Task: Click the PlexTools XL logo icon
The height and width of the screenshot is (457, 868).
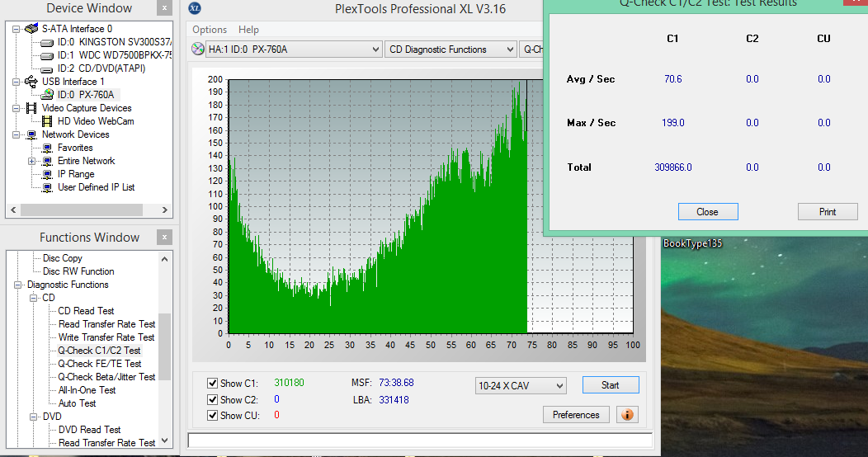Action: 195,8
